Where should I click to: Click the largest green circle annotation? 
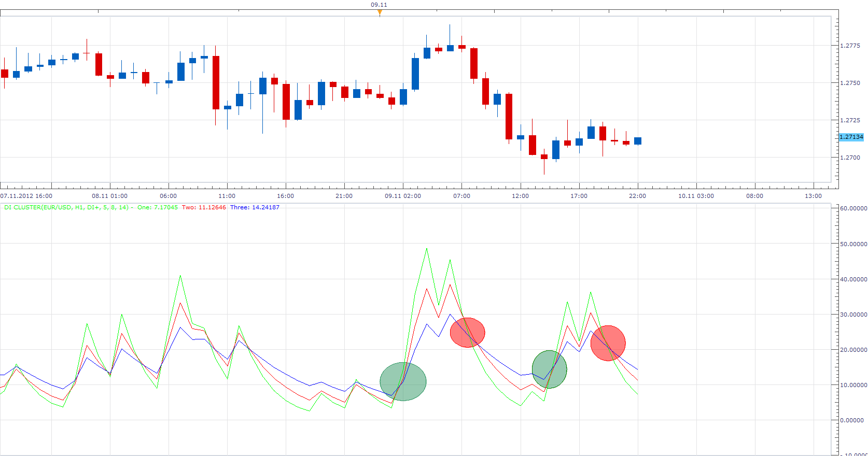pos(403,381)
